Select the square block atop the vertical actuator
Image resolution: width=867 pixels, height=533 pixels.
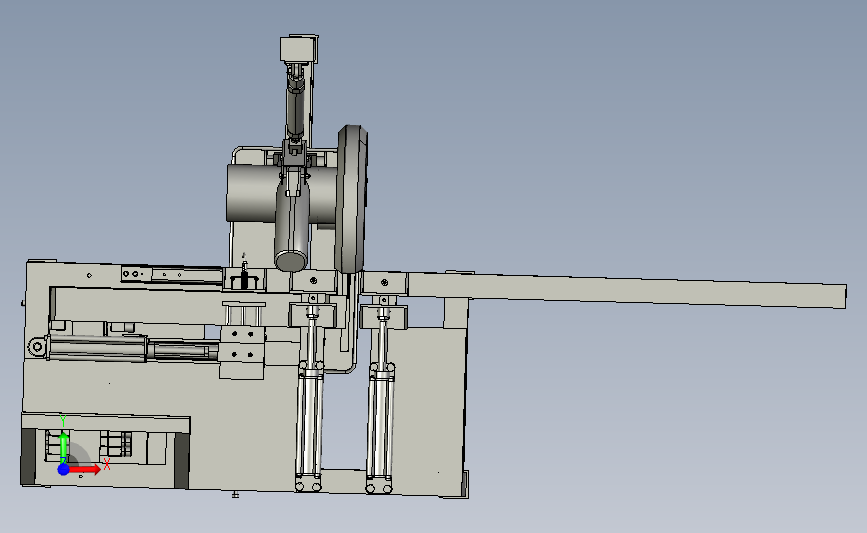(299, 49)
